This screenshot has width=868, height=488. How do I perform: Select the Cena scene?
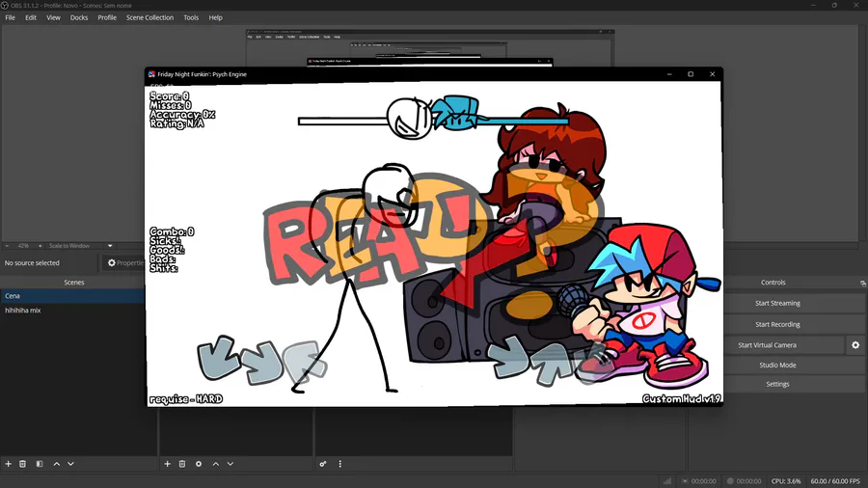point(73,296)
